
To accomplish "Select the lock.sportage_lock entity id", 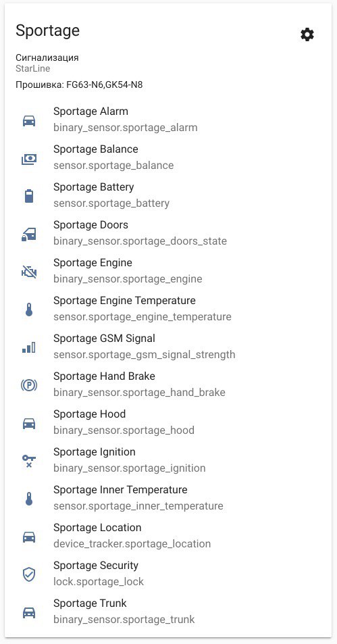I will pyautogui.click(x=99, y=582).
